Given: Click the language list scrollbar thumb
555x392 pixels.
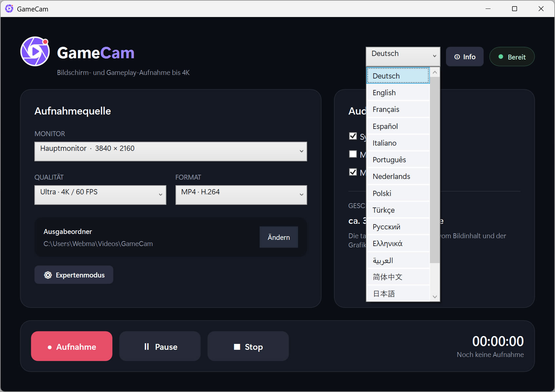Looking at the screenshot, I should tap(435, 170).
